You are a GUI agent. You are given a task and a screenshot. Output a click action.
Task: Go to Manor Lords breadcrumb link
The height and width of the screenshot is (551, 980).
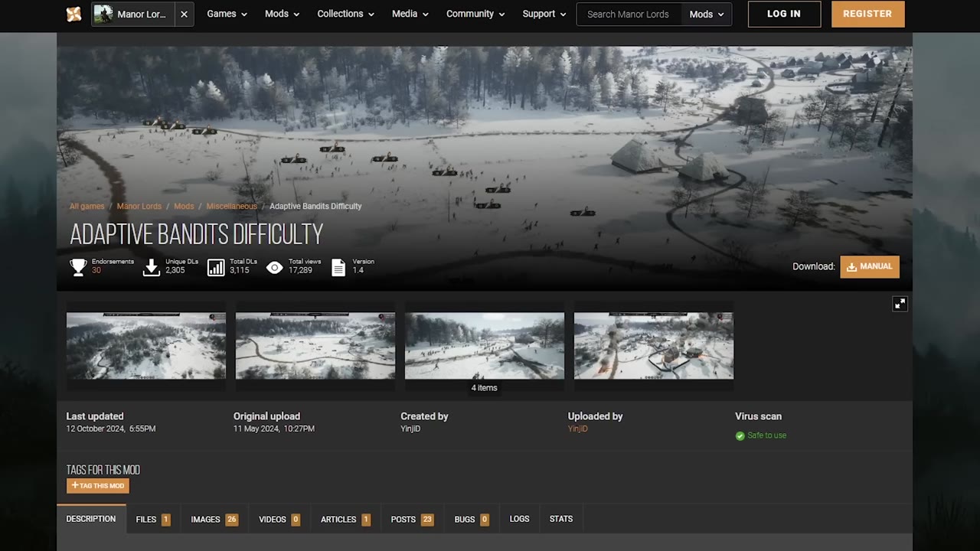139,207
